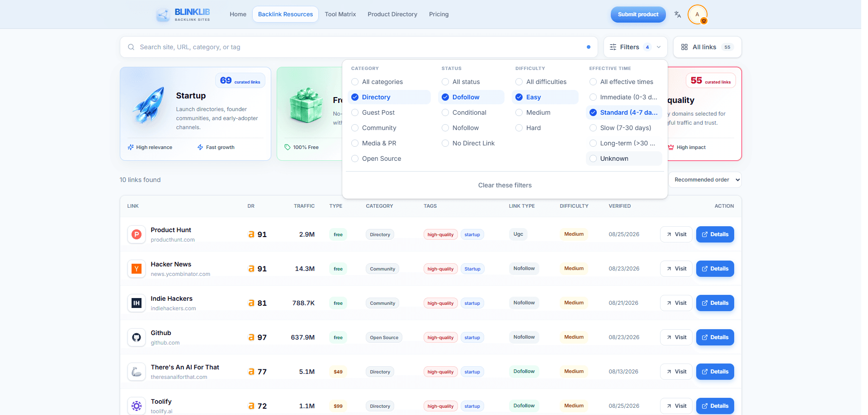
Task: Click There's An AI For That logo
Action: click(x=137, y=372)
